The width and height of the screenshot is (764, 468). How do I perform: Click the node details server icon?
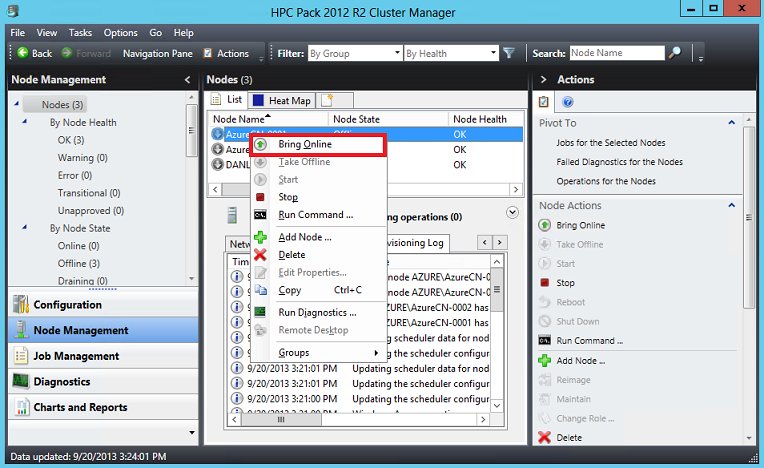pyautogui.click(x=232, y=215)
